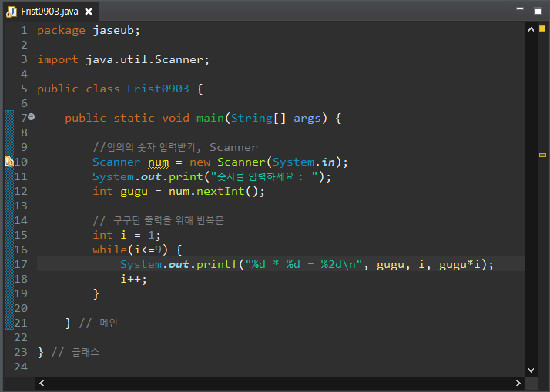Screen dimensions: 550x392
Task: Click the overview ruler warning annotation marker
Action: pos(542,155)
